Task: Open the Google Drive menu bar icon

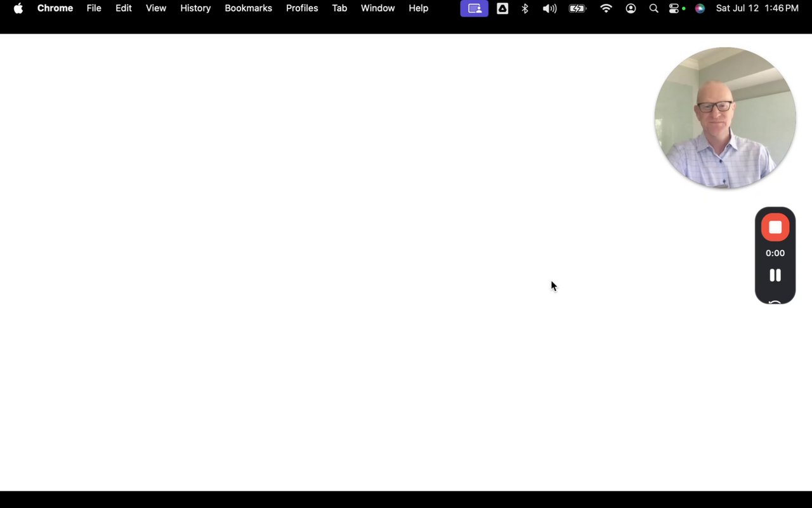Action: (x=502, y=8)
